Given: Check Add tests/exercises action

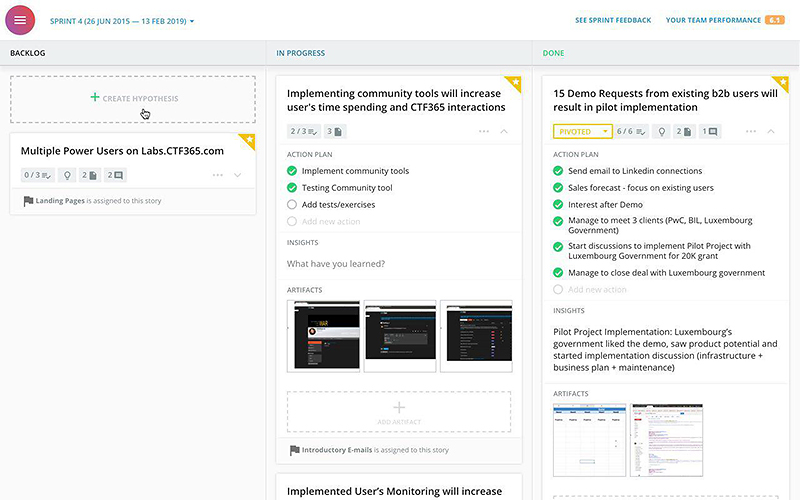Looking at the screenshot, I should click(x=292, y=205).
